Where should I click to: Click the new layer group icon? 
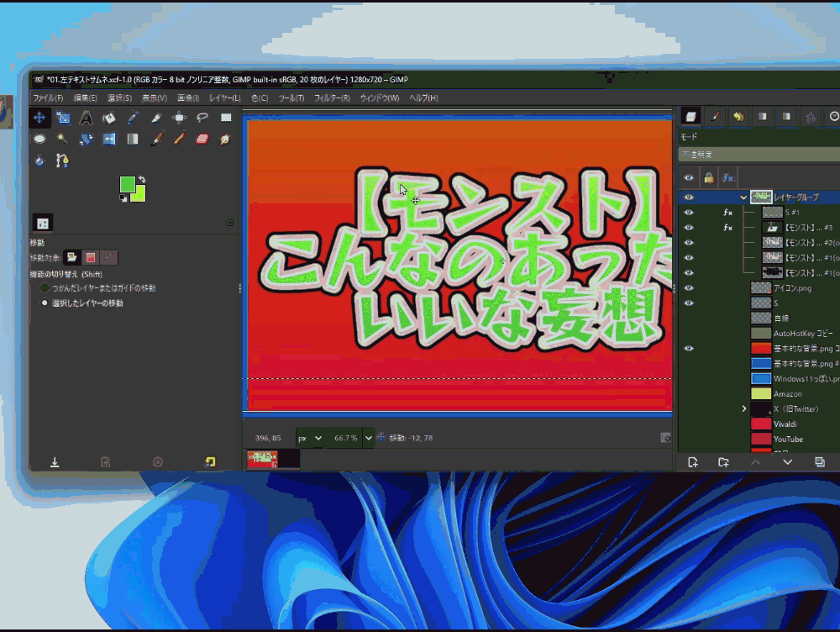coord(723,462)
